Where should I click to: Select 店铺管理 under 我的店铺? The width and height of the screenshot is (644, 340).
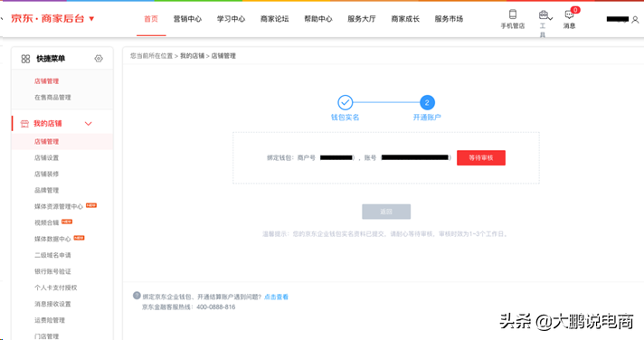tap(46, 142)
